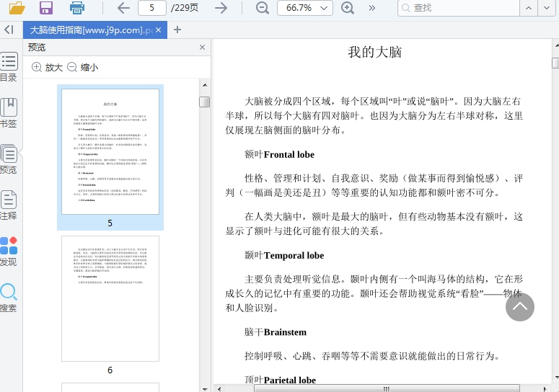The height and width of the screenshot is (392, 559).
Task: Go to previous page with left arrow
Action: coord(123,8)
